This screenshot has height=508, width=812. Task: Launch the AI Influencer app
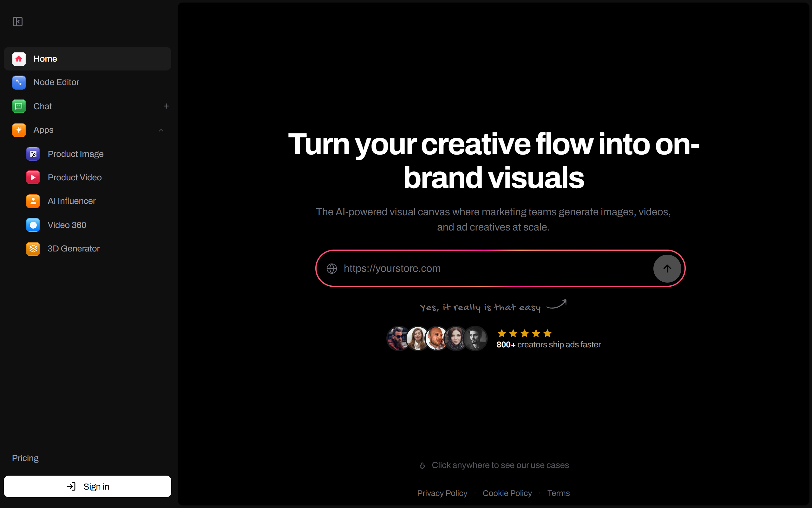tap(71, 201)
